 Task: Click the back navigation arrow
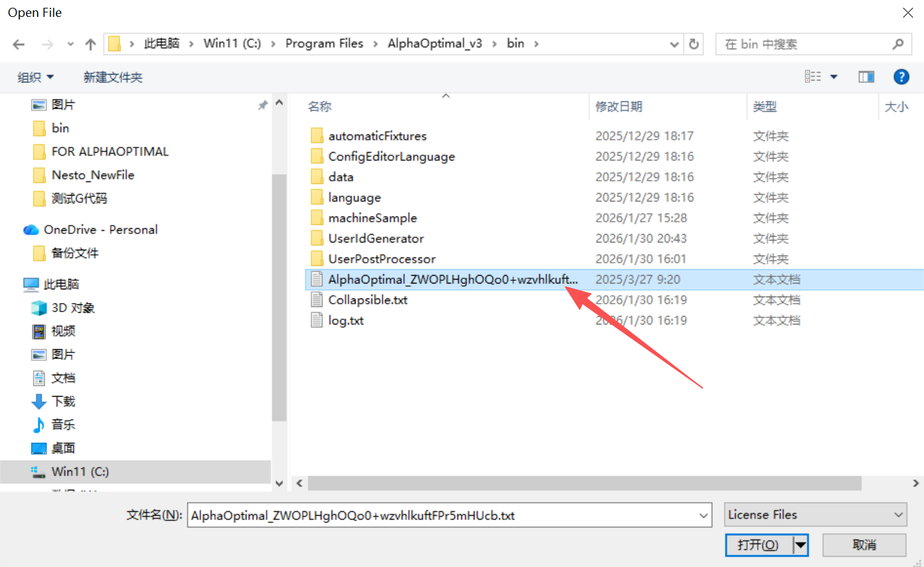(x=19, y=44)
